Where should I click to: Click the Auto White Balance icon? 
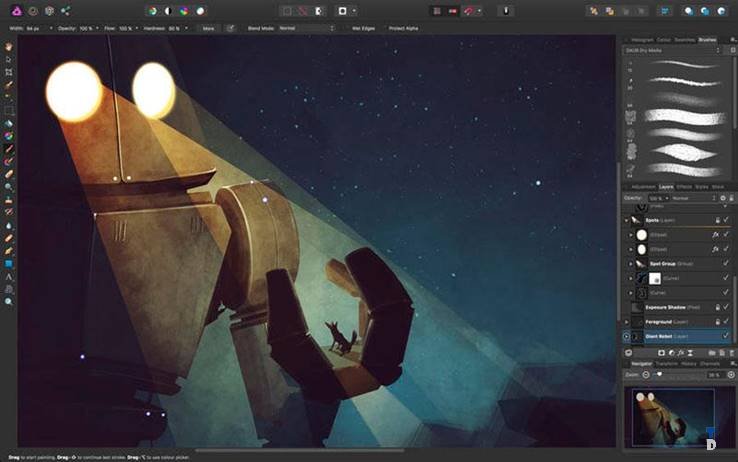coord(201,11)
